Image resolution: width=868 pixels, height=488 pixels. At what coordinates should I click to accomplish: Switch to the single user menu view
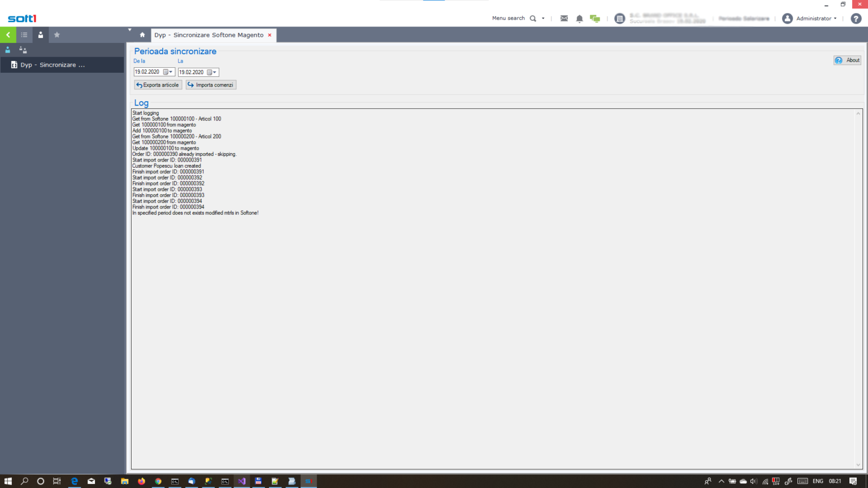pyautogui.click(x=8, y=50)
